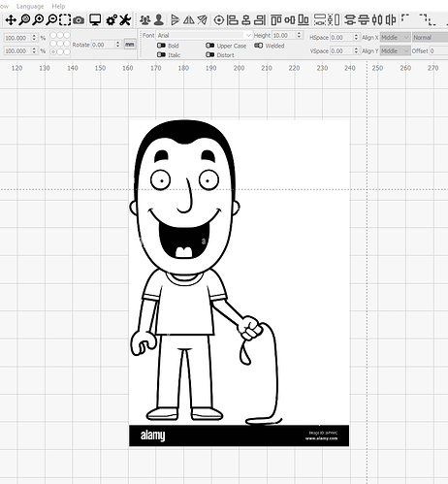Screen dimensions: 448x484
Task: Open Device Settings wrench-screwdriver icon
Action: tap(125, 20)
